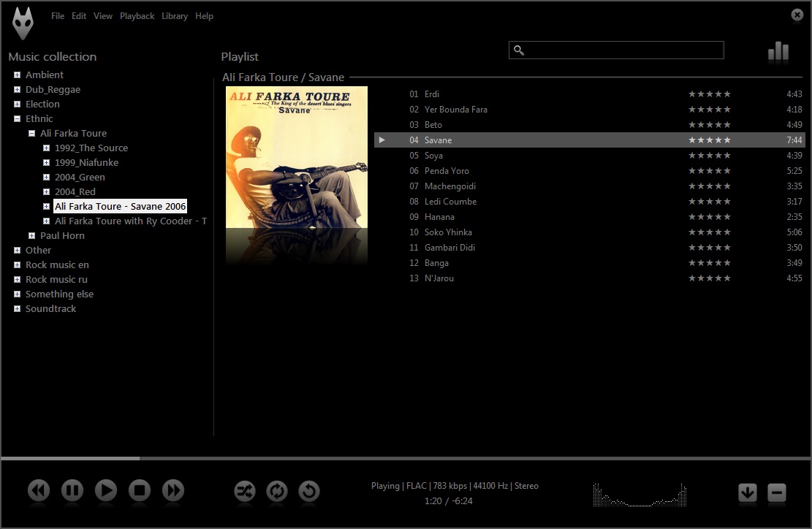The width and height of the screenshot is (812, 529).
Task: Start playback with the play button
Action: [106, 490]
